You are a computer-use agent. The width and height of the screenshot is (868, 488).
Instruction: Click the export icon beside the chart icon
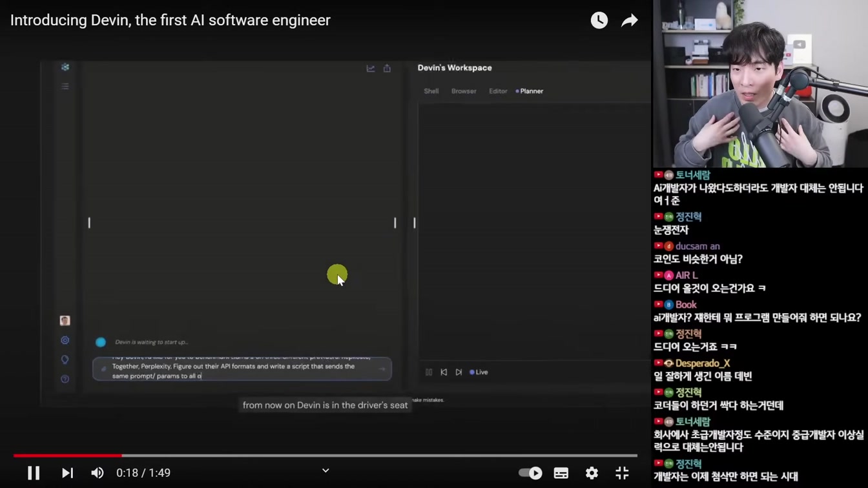click(x=387, y=68)
